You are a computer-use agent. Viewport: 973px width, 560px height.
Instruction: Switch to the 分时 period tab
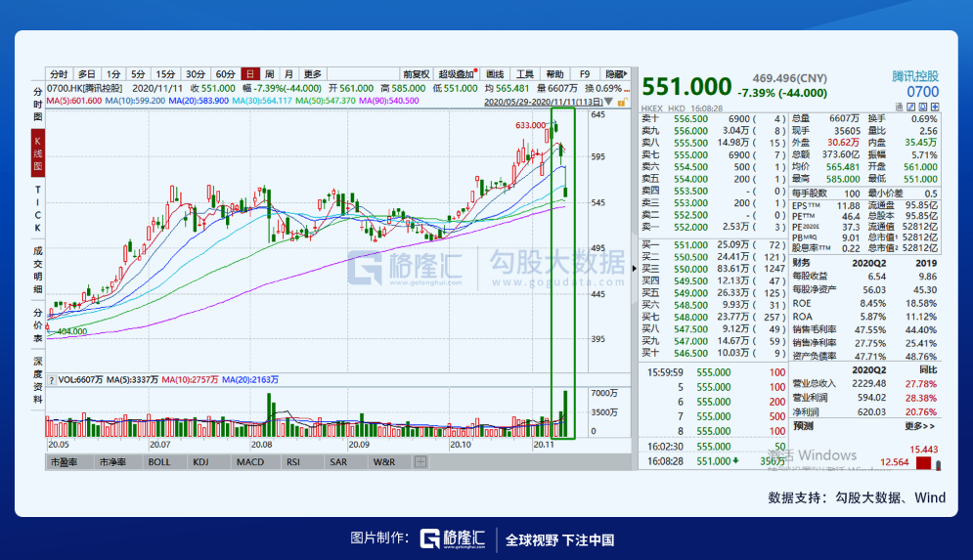click(x=59, y=74)
